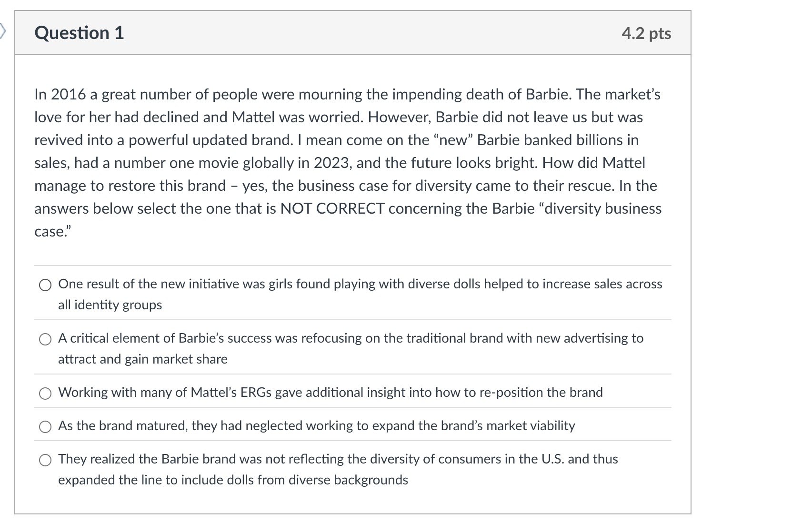Click answer text 'expanded the line to include dolls'

233,480
